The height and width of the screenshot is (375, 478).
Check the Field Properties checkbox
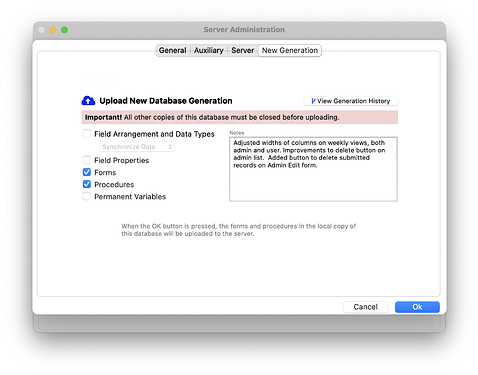click(x=87, y=160)
